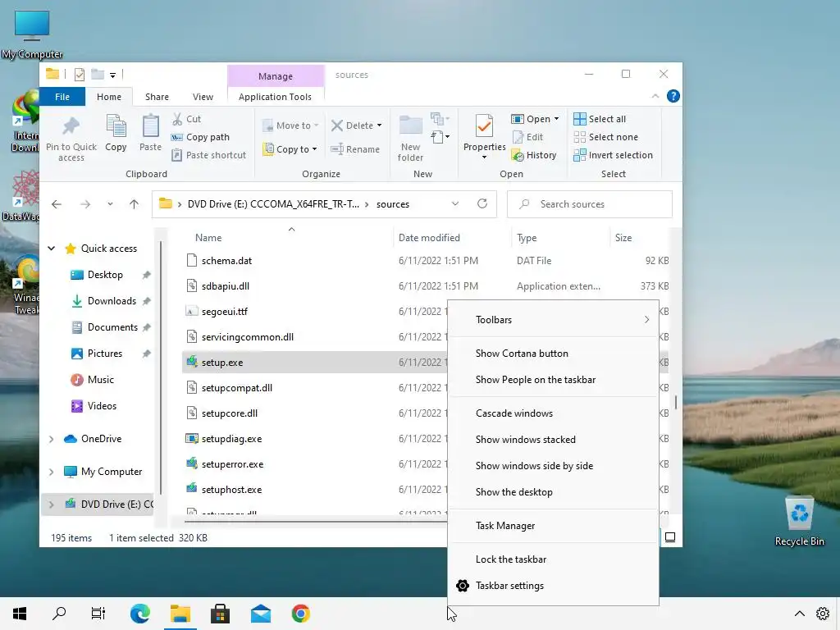
Task: Click the Edit command in Open group
Action: (527, 137)
